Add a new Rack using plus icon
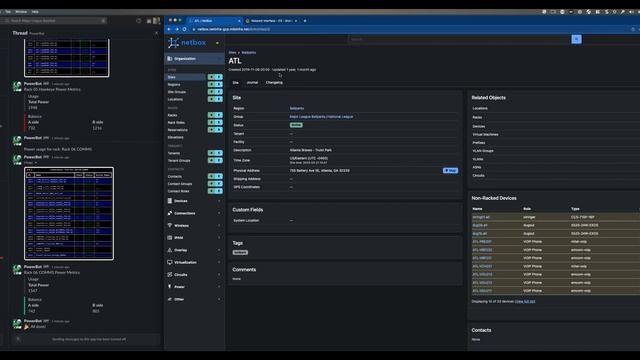This screenshot has height=360, width=640. coord(211,115)
